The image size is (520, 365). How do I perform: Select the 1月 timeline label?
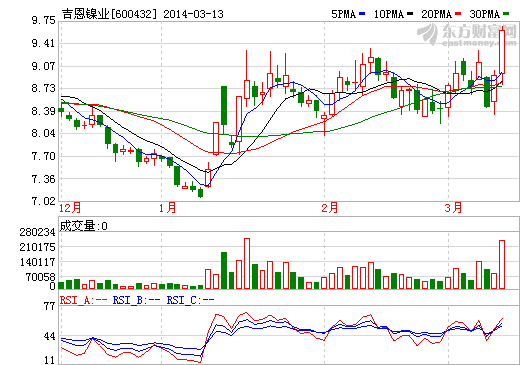168,208
